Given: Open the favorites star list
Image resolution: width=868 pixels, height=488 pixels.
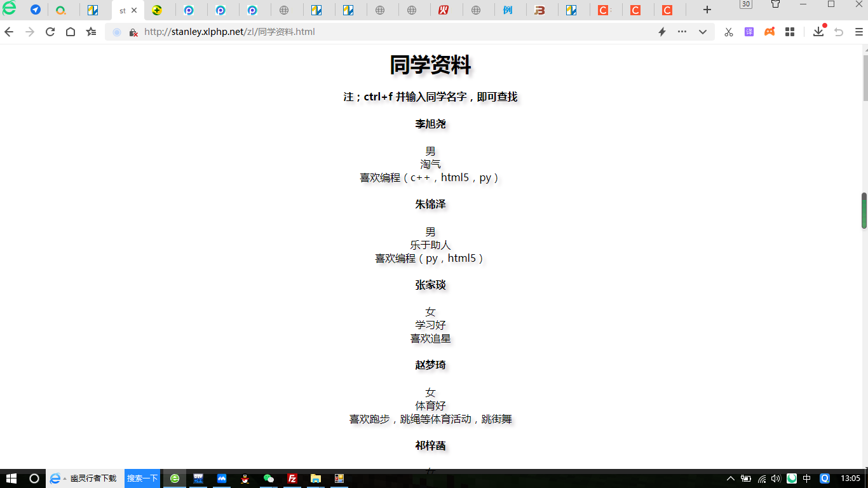Looking at the screenshot, I should tap(91, 32).
